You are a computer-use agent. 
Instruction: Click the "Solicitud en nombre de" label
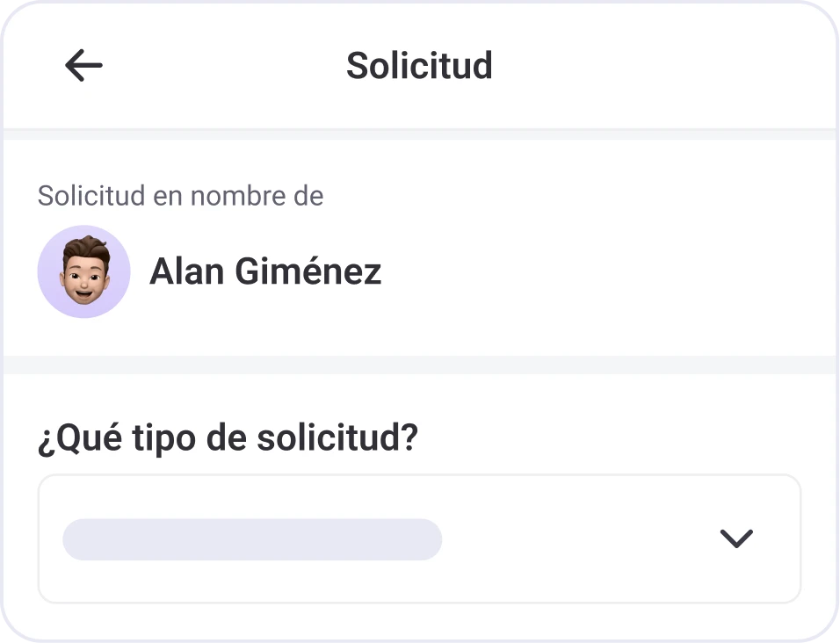click(x=180, y=196)
